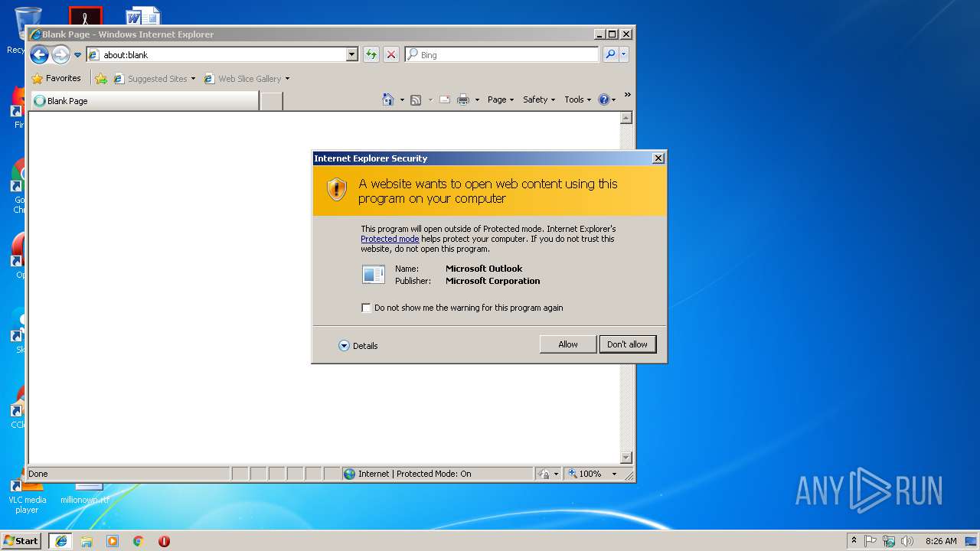This screenshot has width=980, height=551.
Task: Click the status bar security lock icon
Action: [x=544, y=474]
